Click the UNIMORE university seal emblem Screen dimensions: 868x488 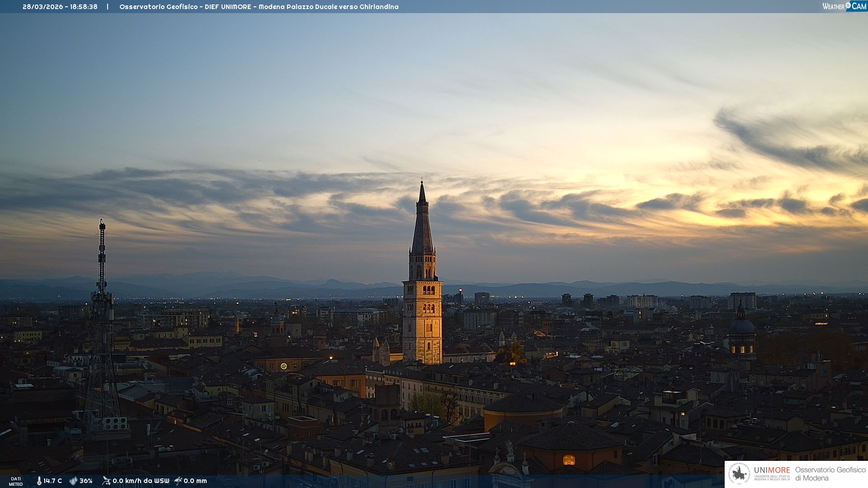click(739, 474)
